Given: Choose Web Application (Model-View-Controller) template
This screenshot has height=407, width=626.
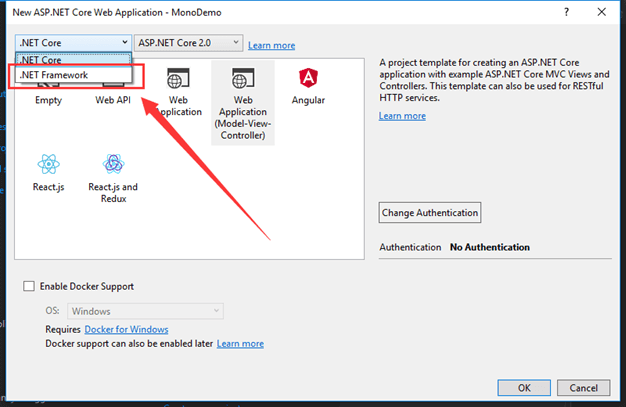Looking at the screenshot, I should point(243,103).
